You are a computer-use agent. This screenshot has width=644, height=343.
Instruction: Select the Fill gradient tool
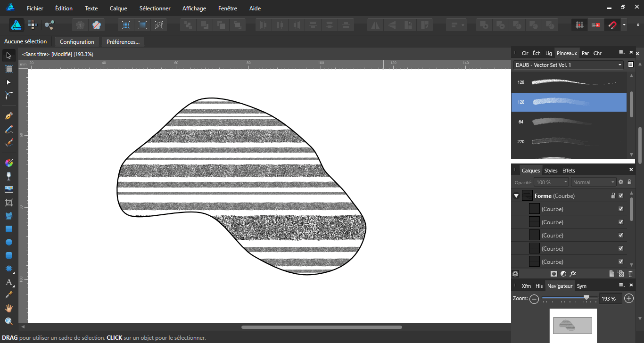point(8,163)
